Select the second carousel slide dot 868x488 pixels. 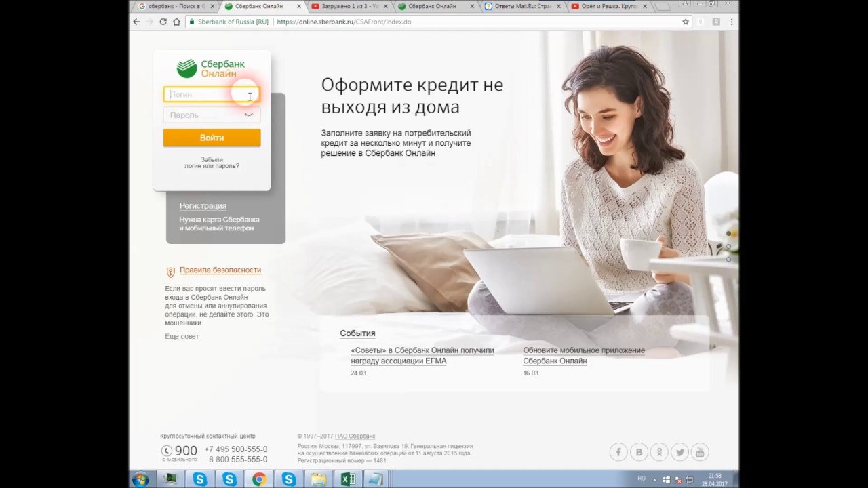click(x=728, y=246)
